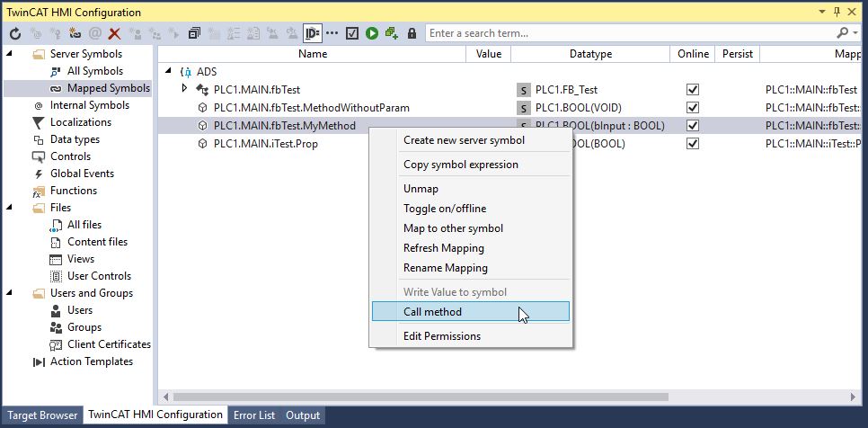Click the auto-hide pin icon
This screenshot has height=428, width=868.
click(x=837, y=11)
